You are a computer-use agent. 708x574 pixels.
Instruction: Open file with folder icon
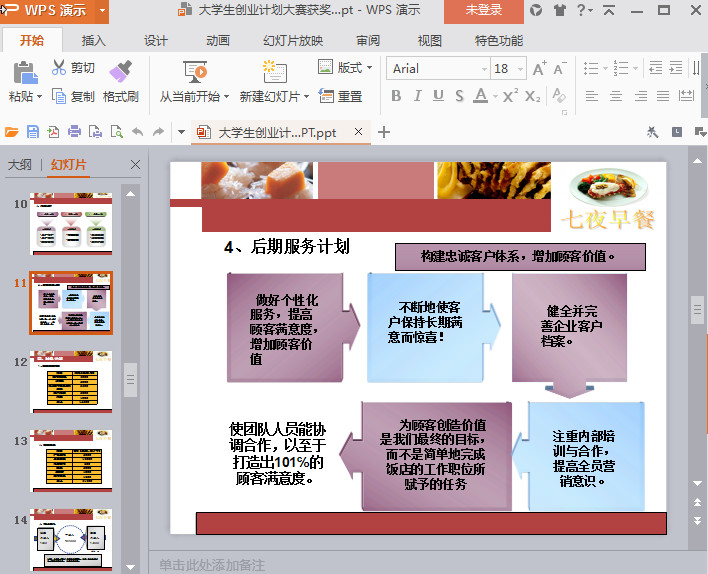11,132
